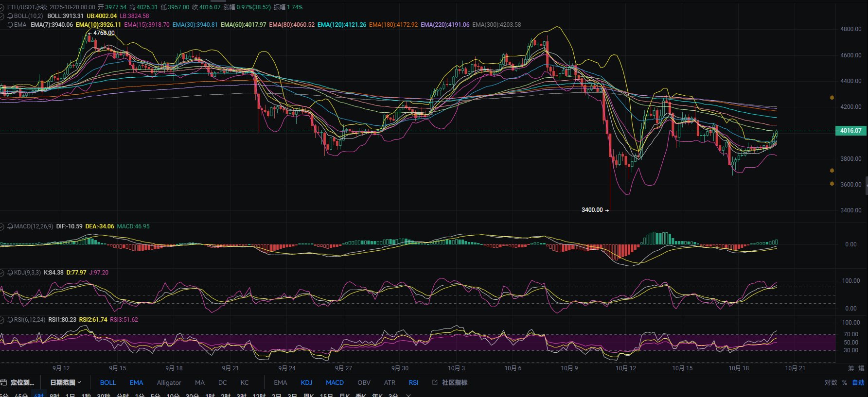Toggle the BOLL main-chart indicator off

(107, 382)
